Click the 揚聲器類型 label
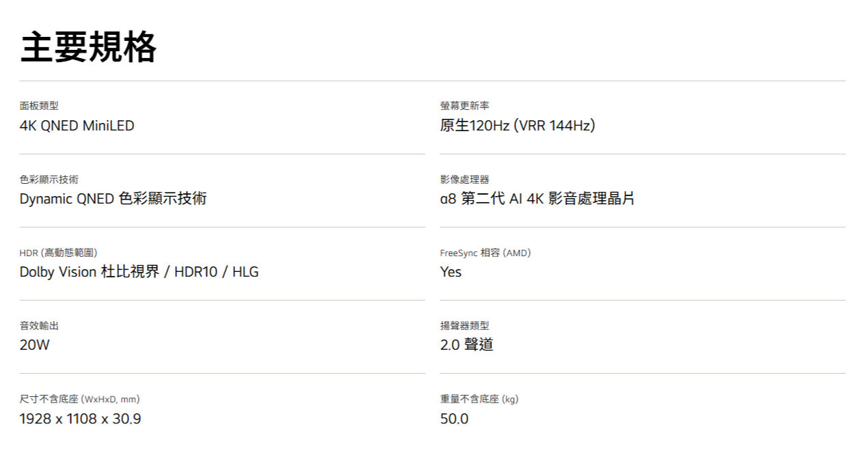The height and width of the screenshot is (470, 868). pyautogui.click(x=465, y=326)
